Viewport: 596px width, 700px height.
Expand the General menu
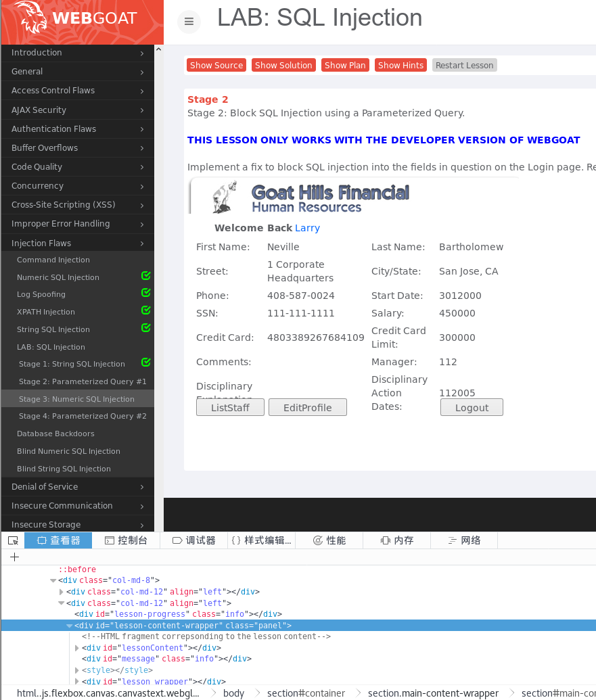78,72
